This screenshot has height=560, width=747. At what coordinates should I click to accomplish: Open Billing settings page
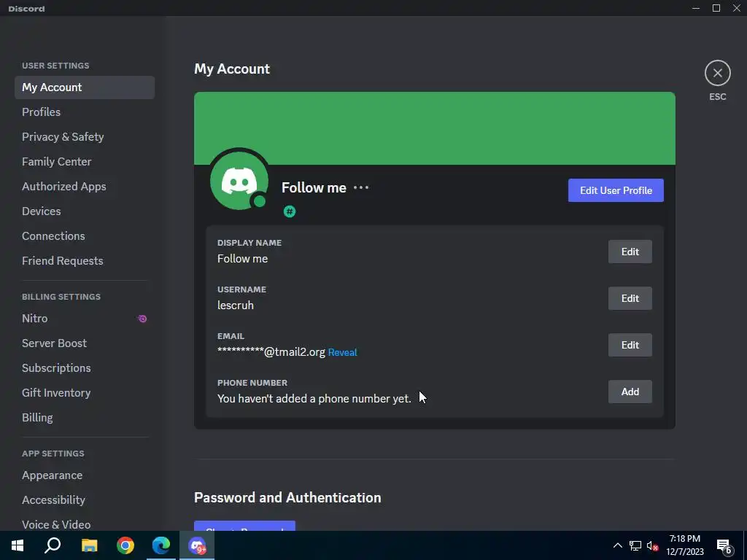pos(85,417)
